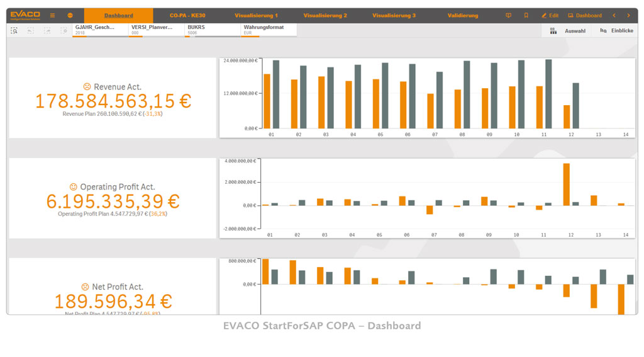This screenshot has width=644, height=357.
Task: Select the orange month 01 bar in revenue chart
Action: coord(267,101)
